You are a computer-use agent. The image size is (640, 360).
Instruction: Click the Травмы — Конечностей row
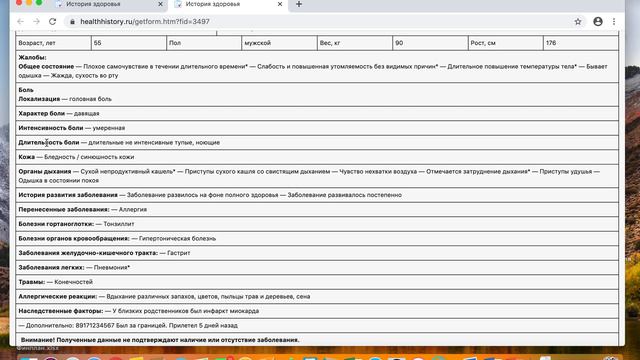pyautogui.click(x=317, y=282)
